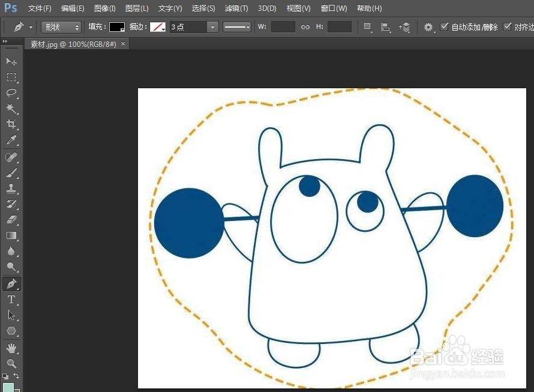Open the stroke line style dropdown
Viewport: 534px width, 392px height.
coord(237,27)
